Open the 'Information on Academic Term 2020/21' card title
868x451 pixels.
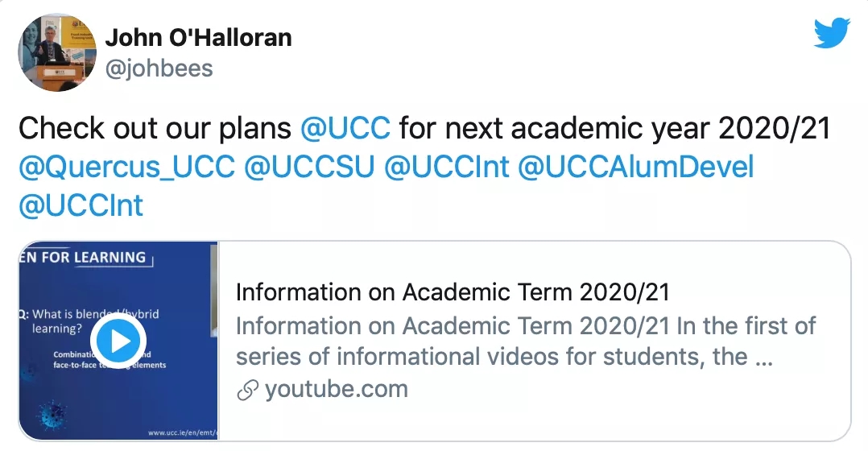(453, 292)
